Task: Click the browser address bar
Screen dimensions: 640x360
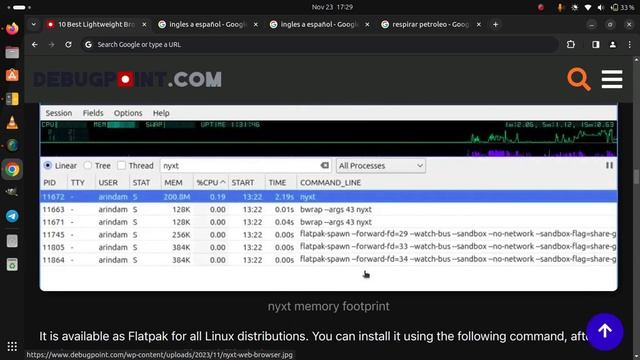Action: pos(319,44)
